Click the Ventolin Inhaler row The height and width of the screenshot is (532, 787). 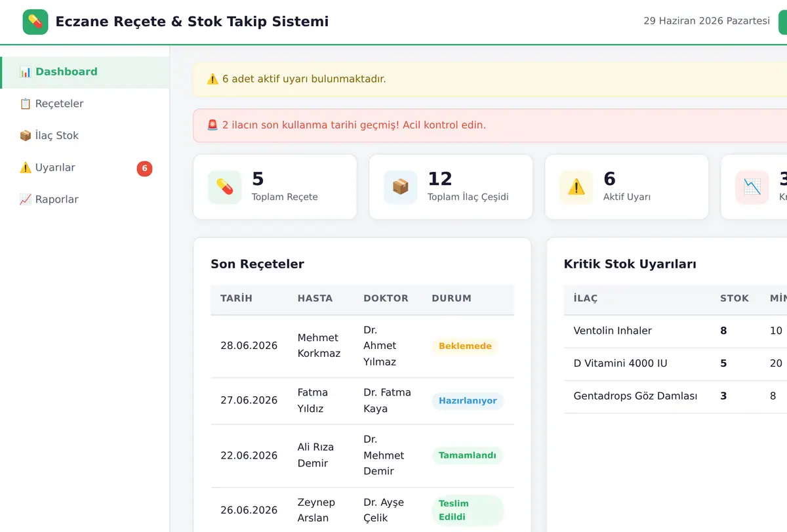[676, 331]
